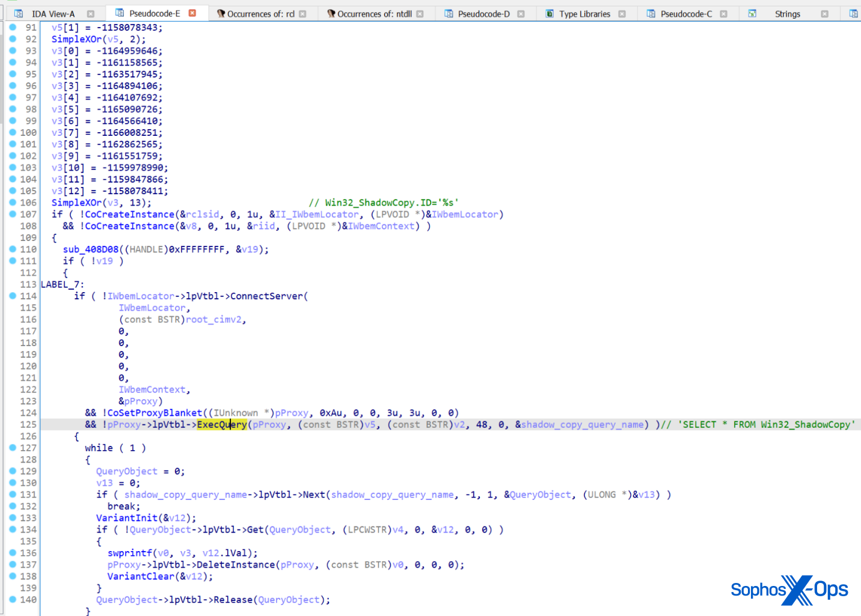Switch to the Pseudocode-C tab
861x616 pixels.
point(687,14)
